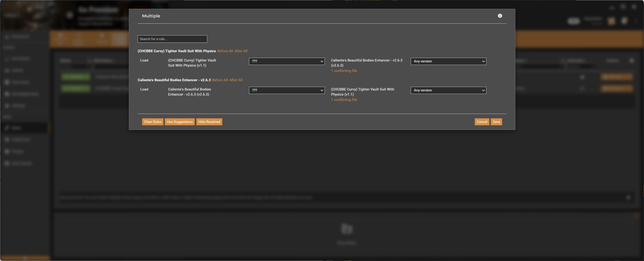Click the info icon in dialog header

500,16
